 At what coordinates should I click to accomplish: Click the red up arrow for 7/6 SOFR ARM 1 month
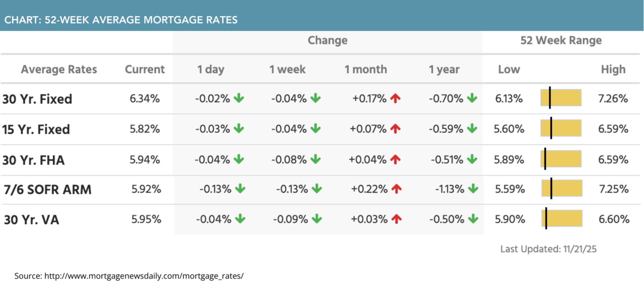[x=397, y=188]
